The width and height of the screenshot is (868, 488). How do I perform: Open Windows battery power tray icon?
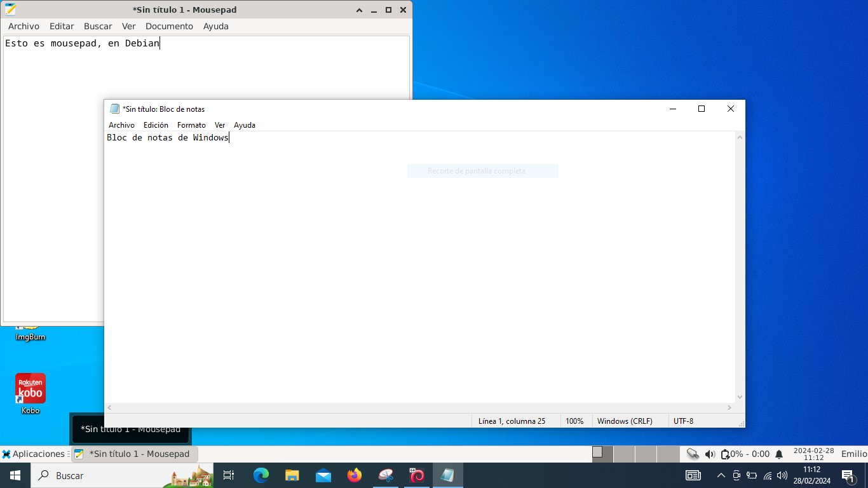[752, 475]
